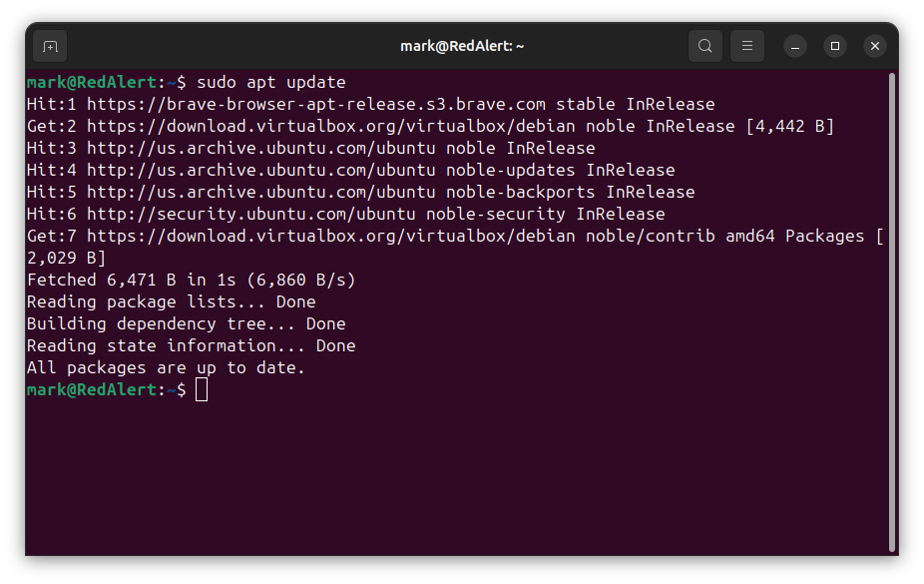Close the terminal window

tap(875, 46)
